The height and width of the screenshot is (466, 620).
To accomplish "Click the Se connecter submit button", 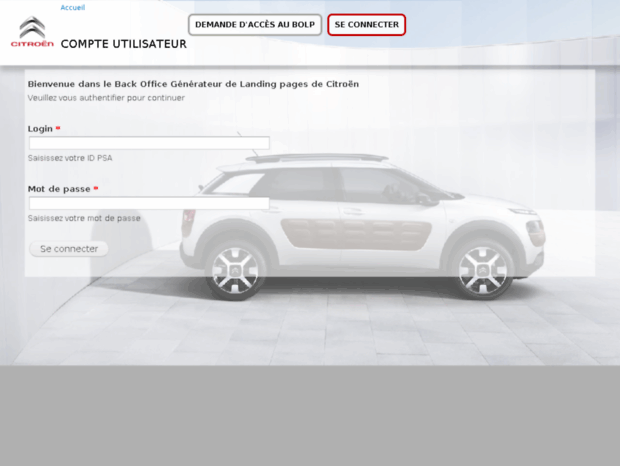I will tap(69, 249).
